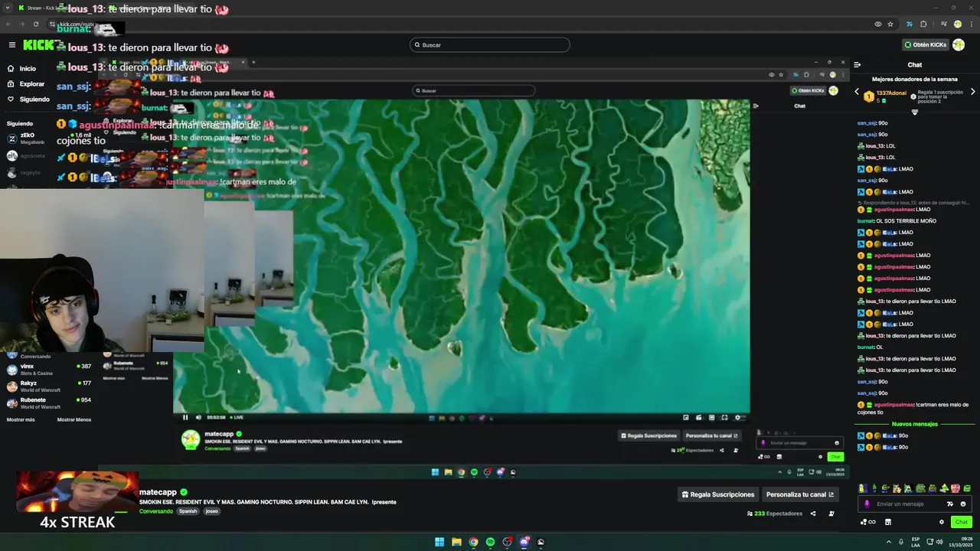Screen dimensions: 980x551
Task: Click the outer Personaliza tu canal button
Action: (x=799, y=494)
